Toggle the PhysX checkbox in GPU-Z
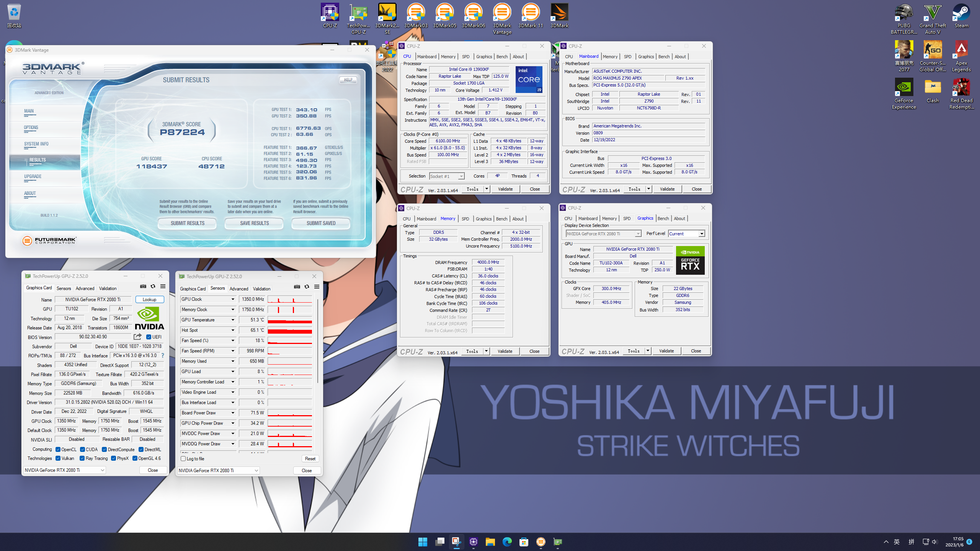 pyautogui.click(x=113, y=458)
